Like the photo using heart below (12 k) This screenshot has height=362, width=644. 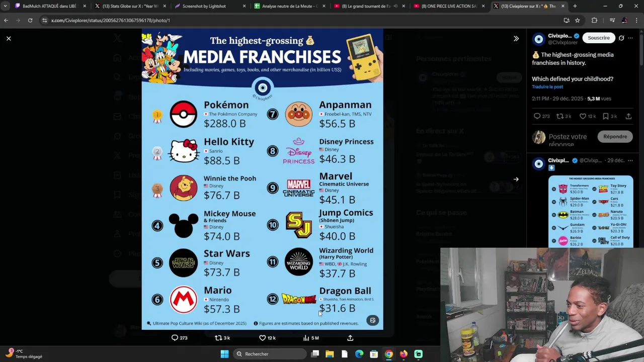pos(262,338)
